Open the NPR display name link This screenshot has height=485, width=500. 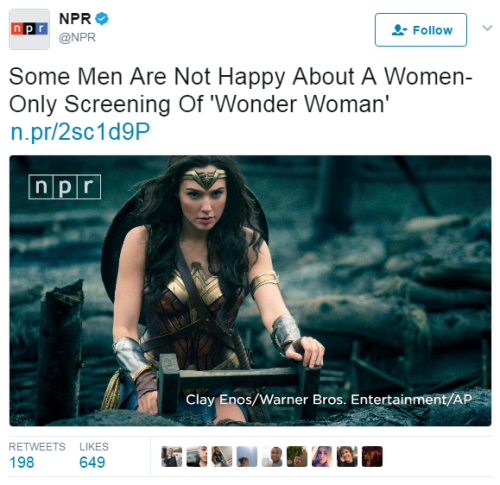click(75, 19)
